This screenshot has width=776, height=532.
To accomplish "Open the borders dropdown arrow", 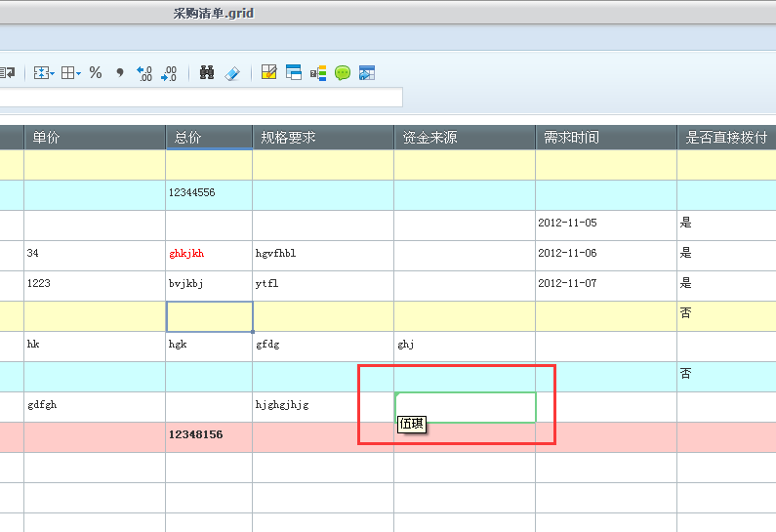I will 78,74.
